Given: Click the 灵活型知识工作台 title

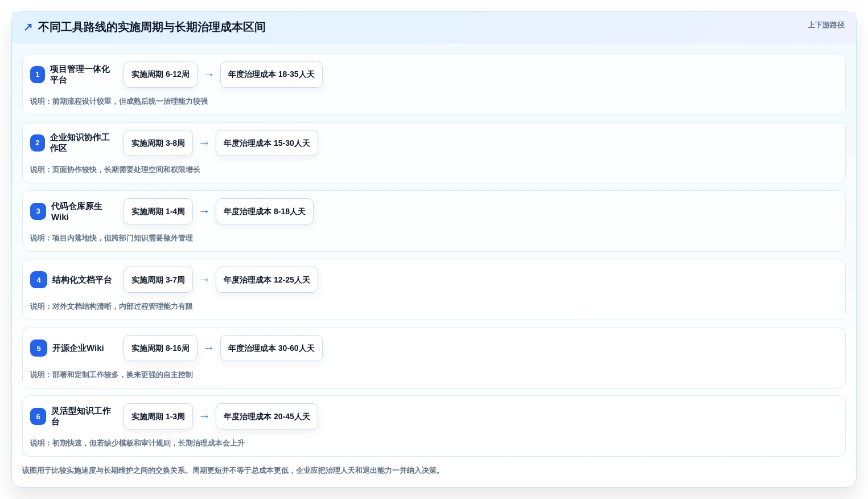Looking at the screenshot, I should tap(81, 416).
